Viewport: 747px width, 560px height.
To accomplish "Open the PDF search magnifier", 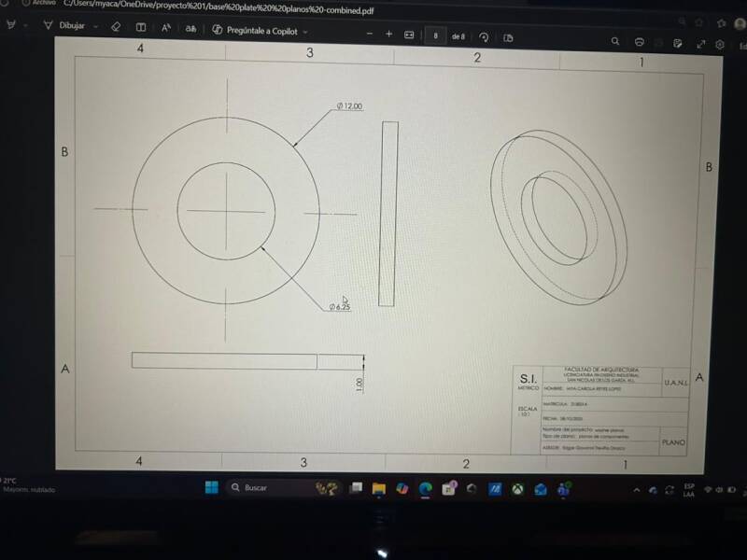I will pyautogui.click(x=615, y=41).
